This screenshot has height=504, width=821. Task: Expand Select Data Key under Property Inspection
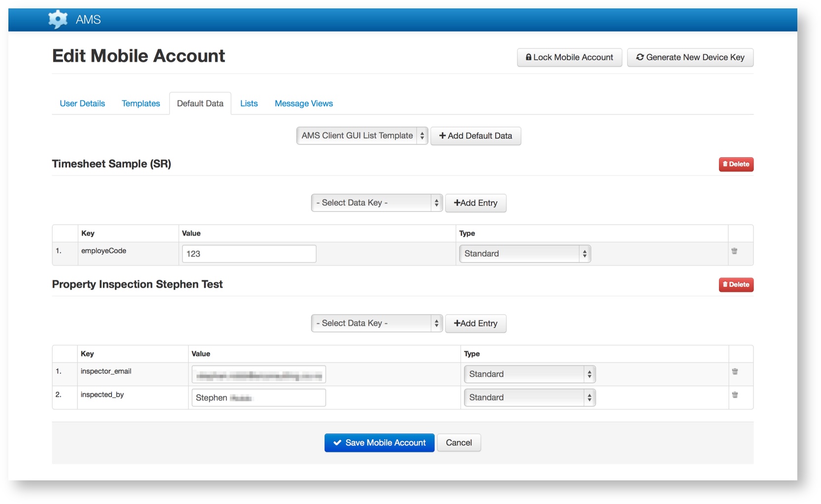(x=376, y=324)
